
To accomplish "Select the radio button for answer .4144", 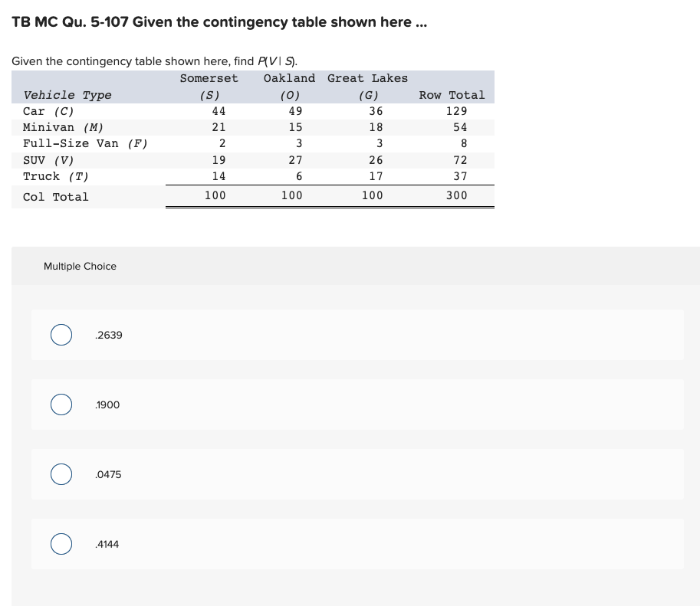I will pyautogui.click(x=61, y=544).
